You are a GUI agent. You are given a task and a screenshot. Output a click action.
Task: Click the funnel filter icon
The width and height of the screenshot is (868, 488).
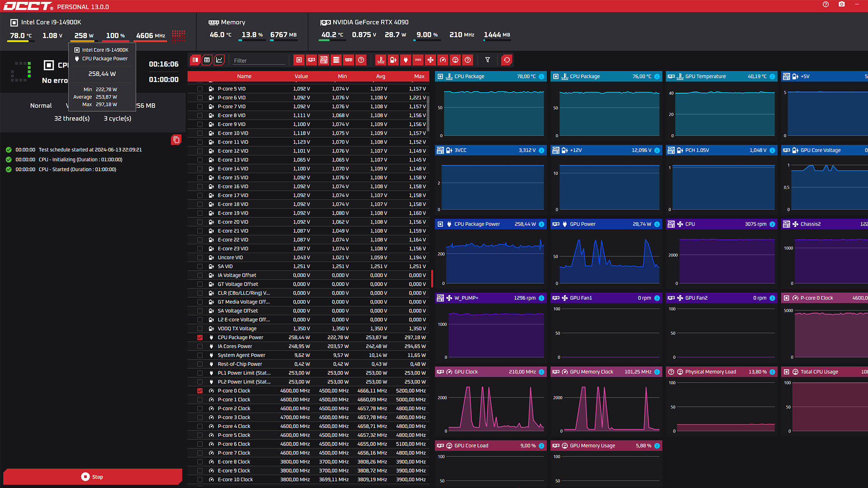pyautogui.click(x=487, y=60)
